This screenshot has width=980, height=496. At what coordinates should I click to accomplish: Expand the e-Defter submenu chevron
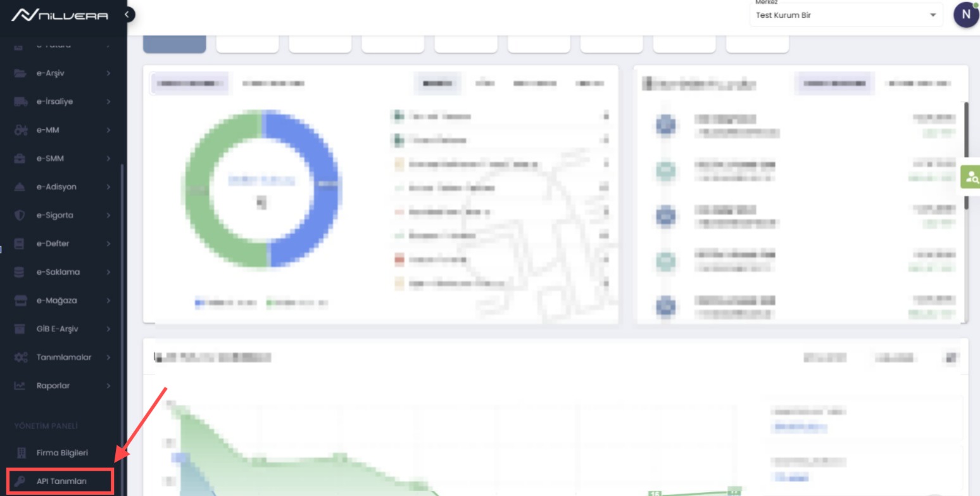[x=108, y=244]
